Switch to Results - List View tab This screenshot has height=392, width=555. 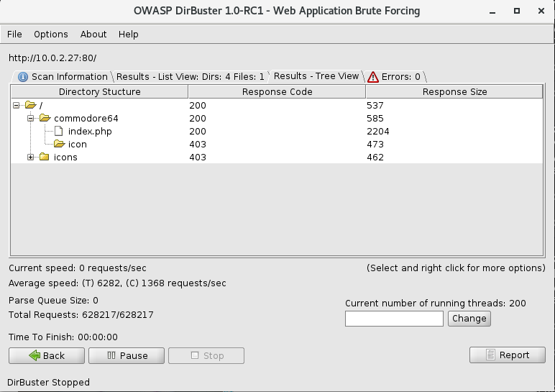tap(191, 77)
